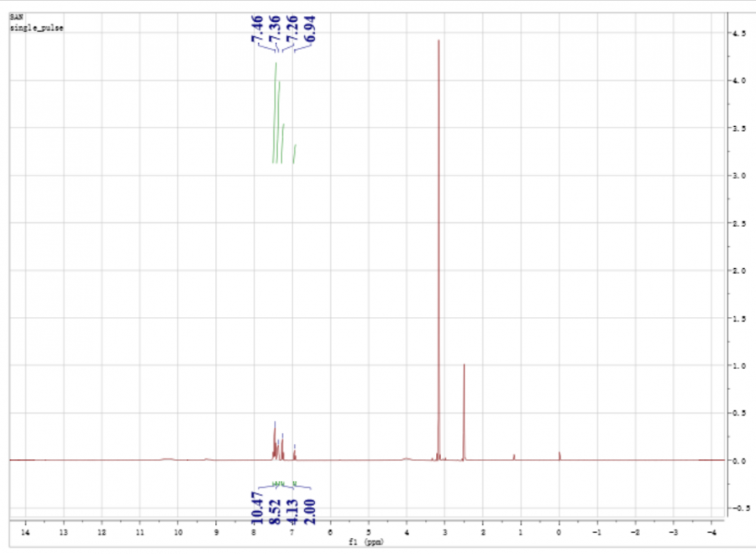
Task: Click the 4.0 intensity axis label
Action: pos(739,81)
